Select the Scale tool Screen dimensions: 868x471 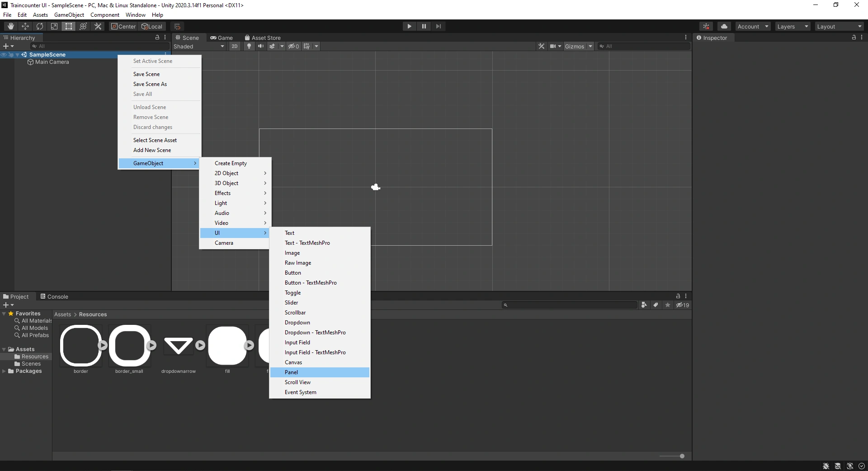tap(54, 26)
